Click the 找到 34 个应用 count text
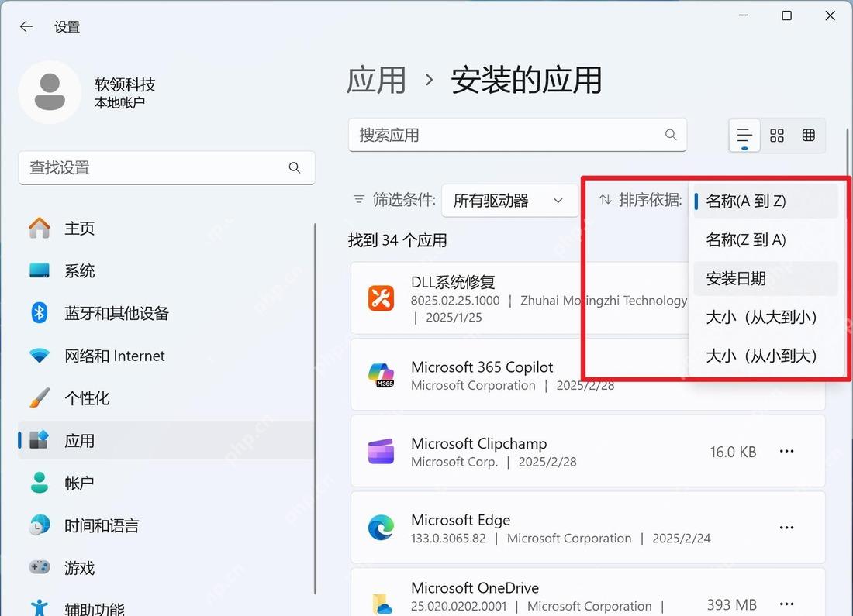The width and height of the screenshot is (853, 616). 398,240
